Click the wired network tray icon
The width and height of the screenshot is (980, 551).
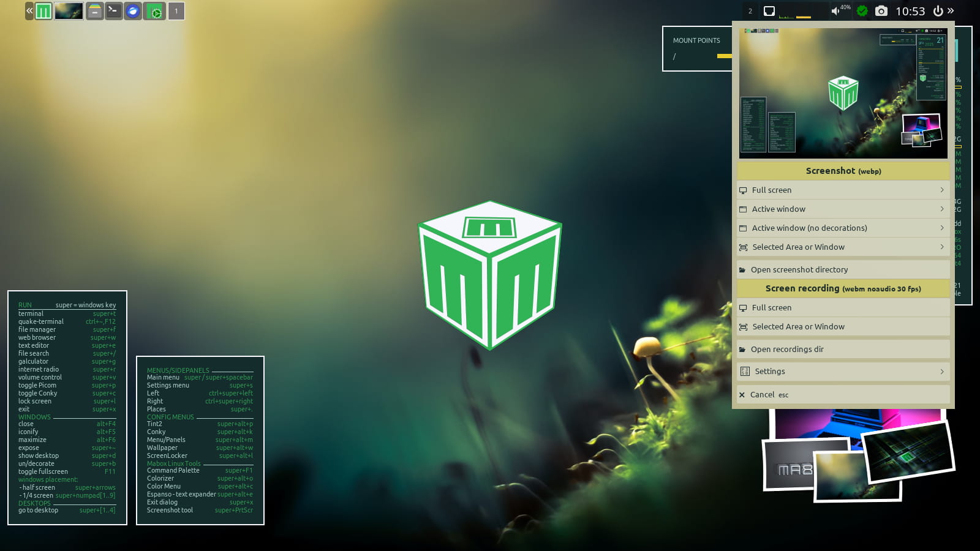[x=769, y=11]
